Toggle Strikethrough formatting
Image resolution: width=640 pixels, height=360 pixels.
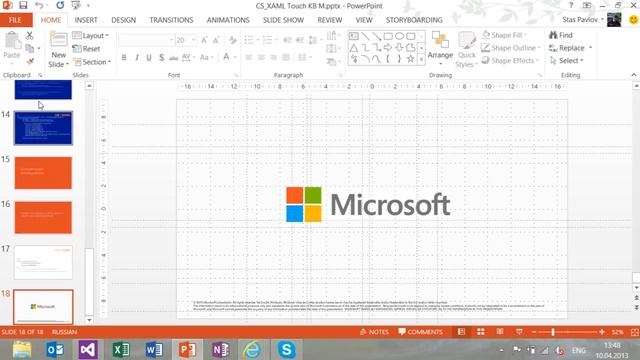(174, 58)
